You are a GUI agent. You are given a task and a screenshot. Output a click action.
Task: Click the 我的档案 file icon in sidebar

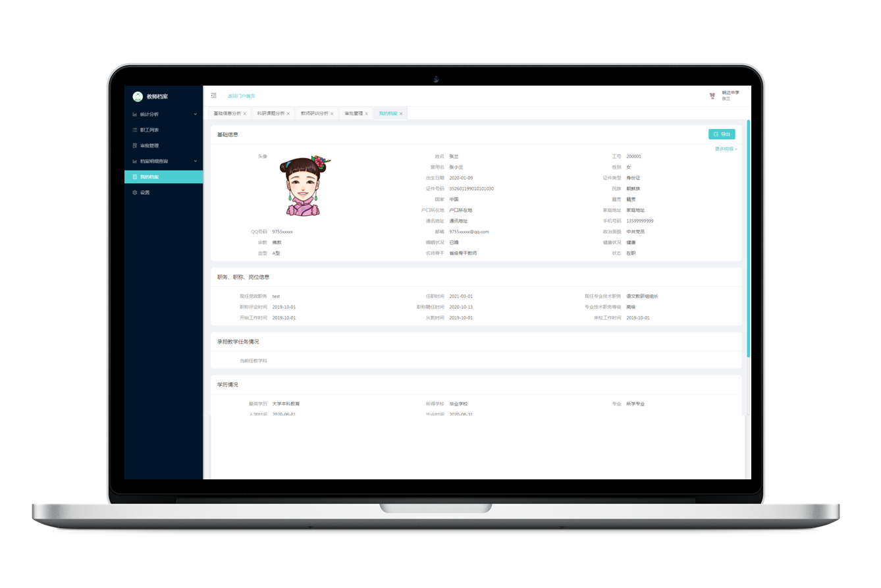[135, 177]
